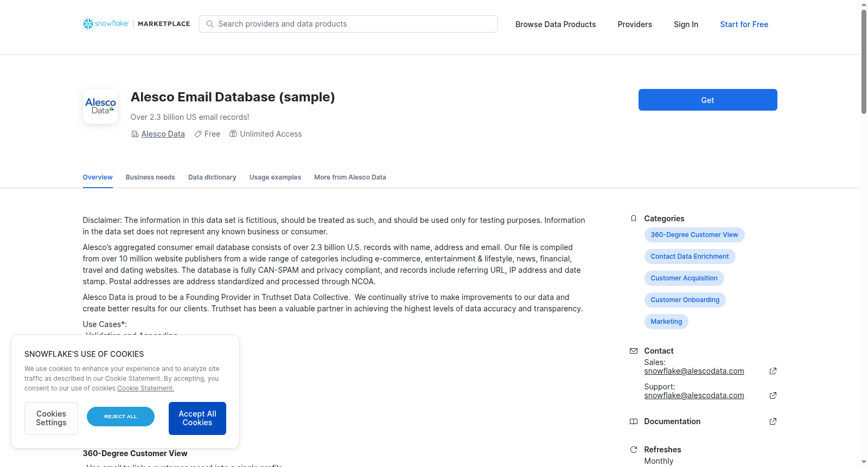Click the search magnifier icon
The image size is (868, 467).
[x=210, y=24]
